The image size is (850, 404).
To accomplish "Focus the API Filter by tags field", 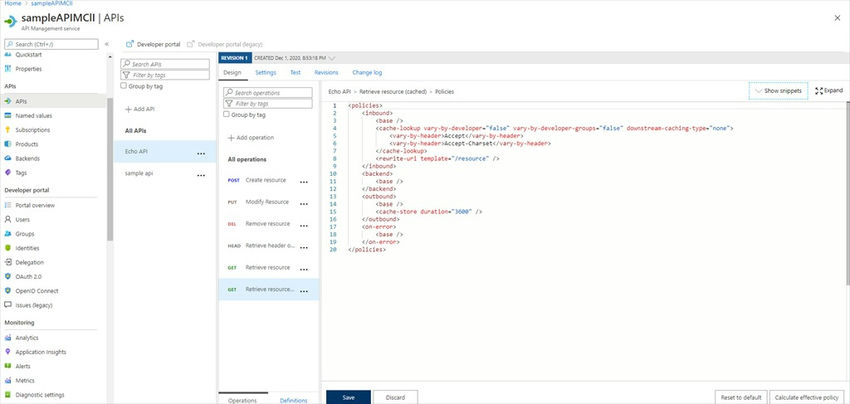I will point(165,75).
